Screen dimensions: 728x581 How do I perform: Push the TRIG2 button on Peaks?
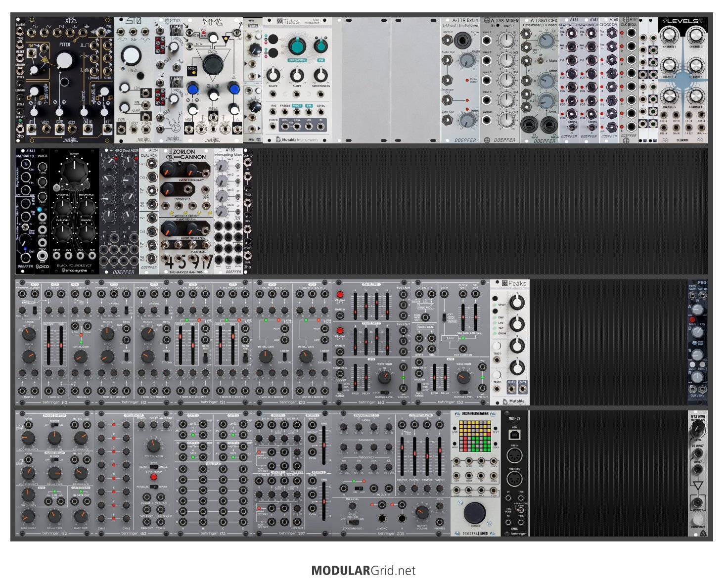pos(498,375)
